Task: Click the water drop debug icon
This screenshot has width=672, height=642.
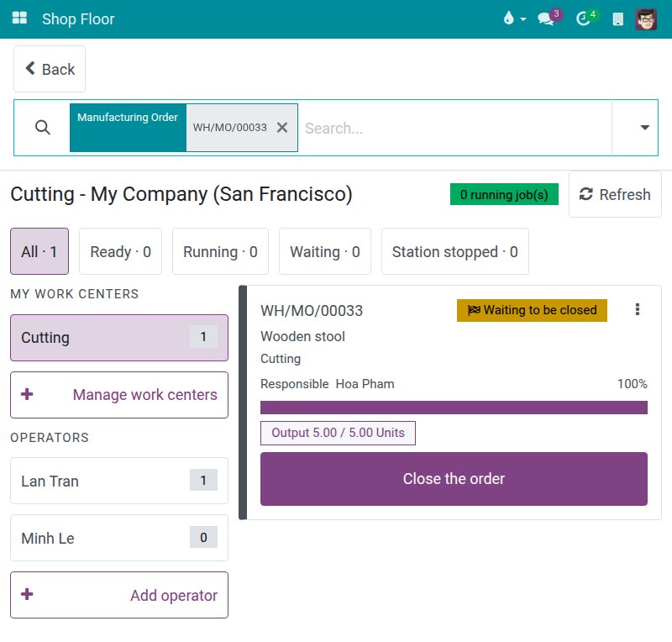Action: pyautogui.click(x=508, y=18)
